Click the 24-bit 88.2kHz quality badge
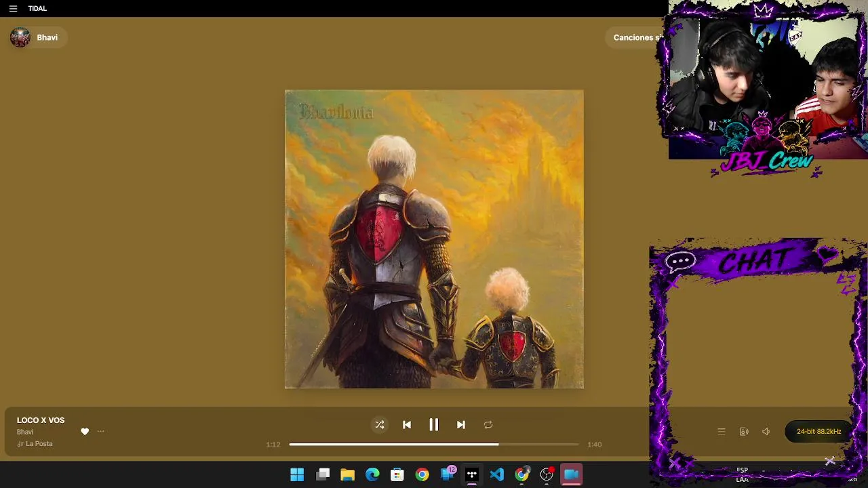868x488 pixels. [x=818, y=432]
